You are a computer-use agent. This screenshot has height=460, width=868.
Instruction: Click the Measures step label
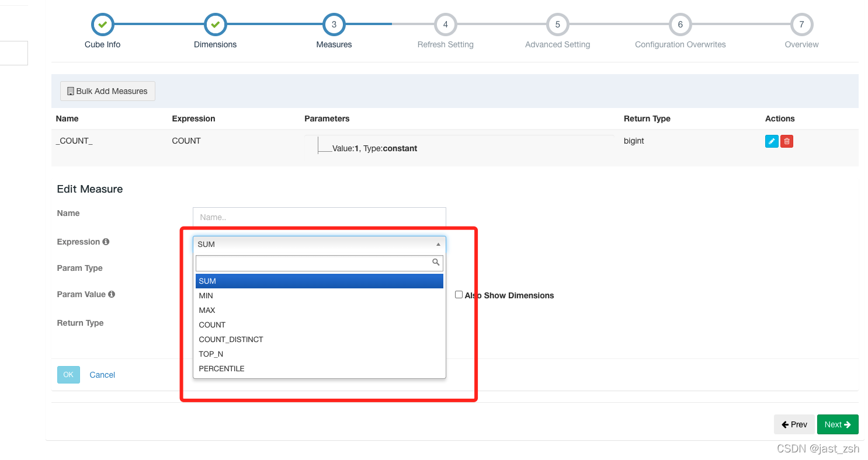point(334,44)
